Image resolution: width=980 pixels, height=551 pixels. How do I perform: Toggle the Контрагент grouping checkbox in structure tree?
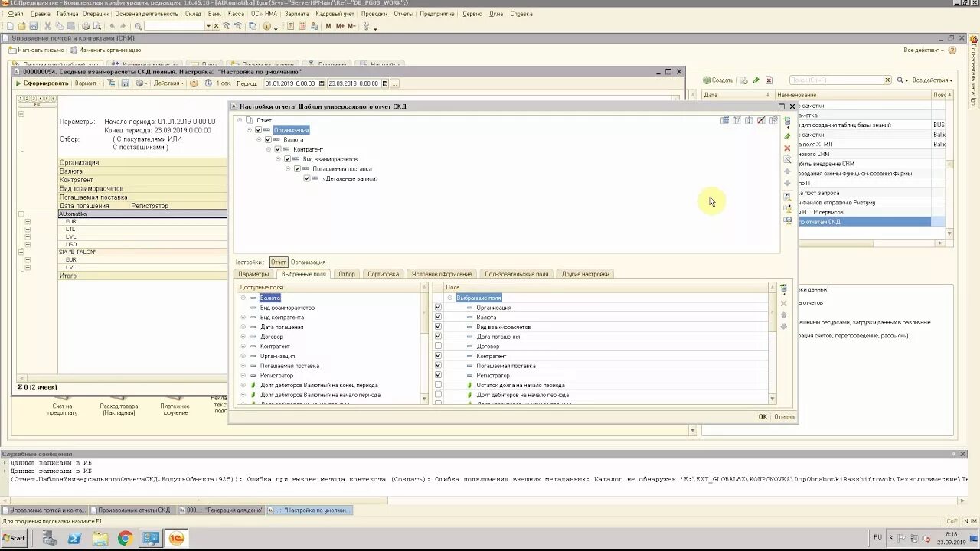tap(278, 149)
